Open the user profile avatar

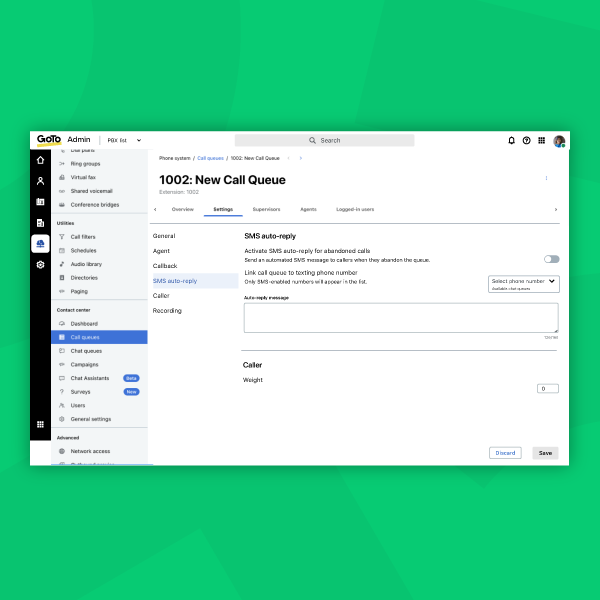pos(558,141)
